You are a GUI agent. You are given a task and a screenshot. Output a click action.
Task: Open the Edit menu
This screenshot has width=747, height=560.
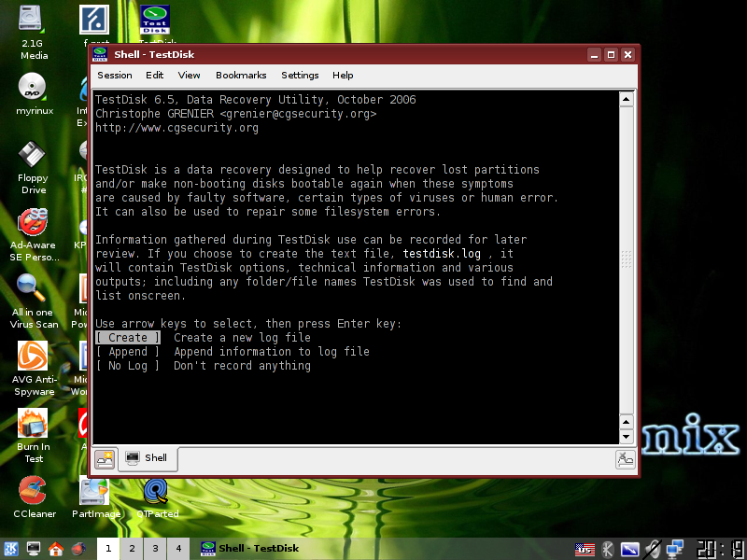click(154, 76)
